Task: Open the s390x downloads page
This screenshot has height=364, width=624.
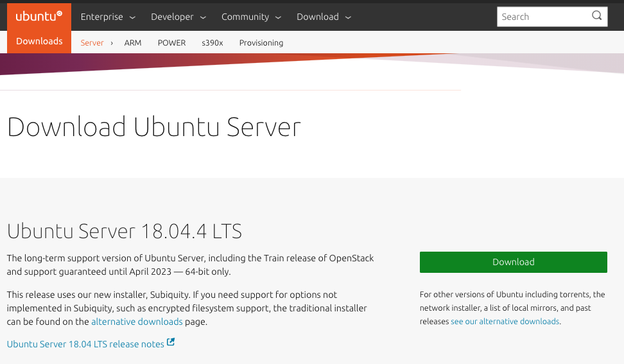Action: pos(212,42)
